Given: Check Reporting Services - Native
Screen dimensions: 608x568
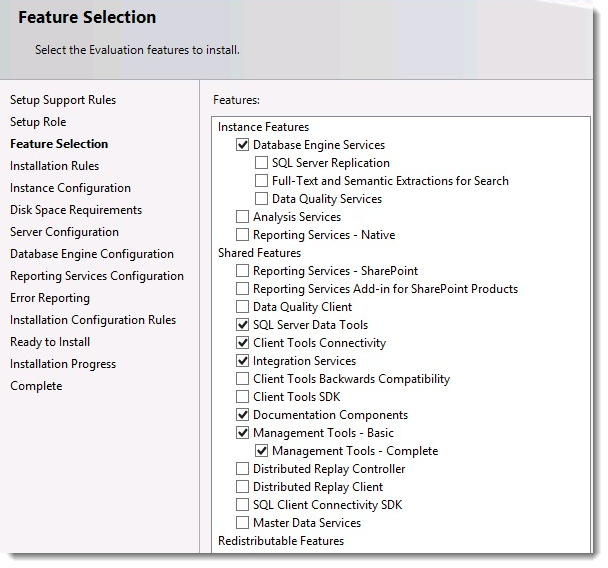Looking at the screenshot, I should (x=242, y=235).
